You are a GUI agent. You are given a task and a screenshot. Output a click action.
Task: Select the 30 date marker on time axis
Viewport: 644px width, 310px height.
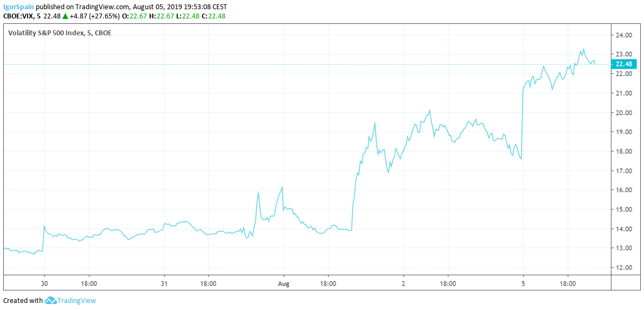pos(45,283)
